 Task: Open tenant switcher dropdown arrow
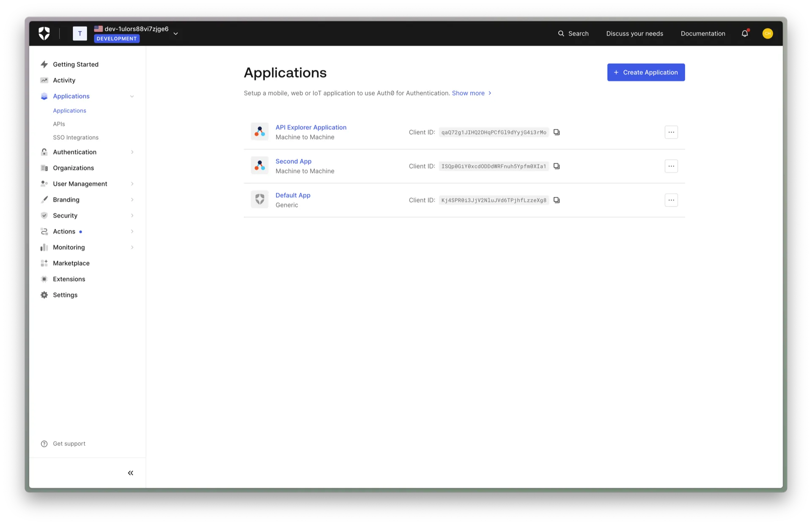pyautogui.click(x=176, y=33)
